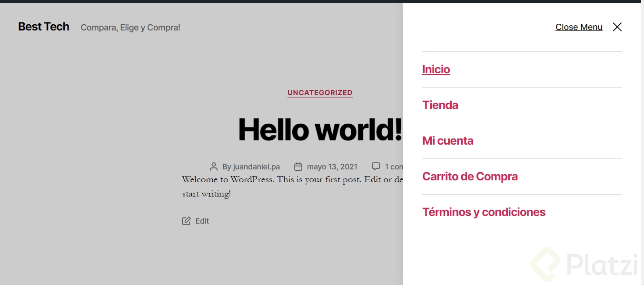Click the Edit pencil icon

tap(187, 221)
